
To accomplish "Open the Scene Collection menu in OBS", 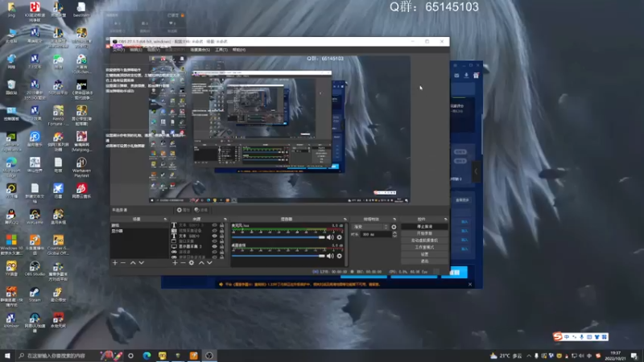I will [200, 50].
